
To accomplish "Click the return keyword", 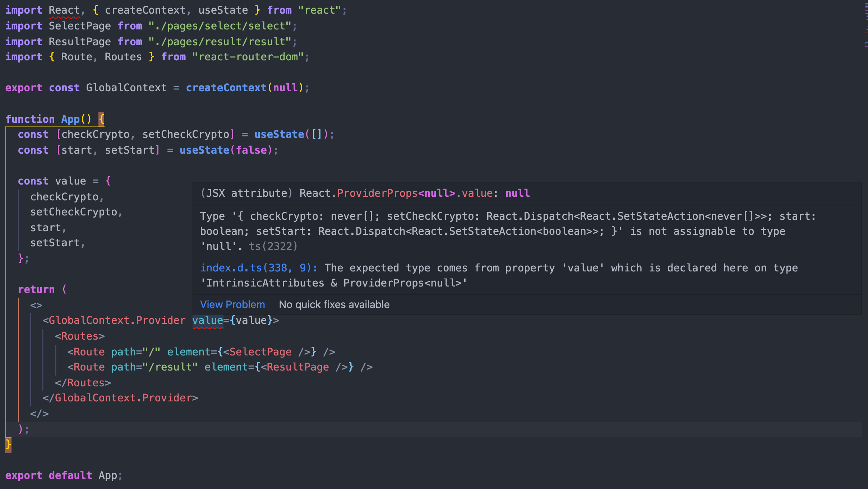I will (x=36, y=289).
